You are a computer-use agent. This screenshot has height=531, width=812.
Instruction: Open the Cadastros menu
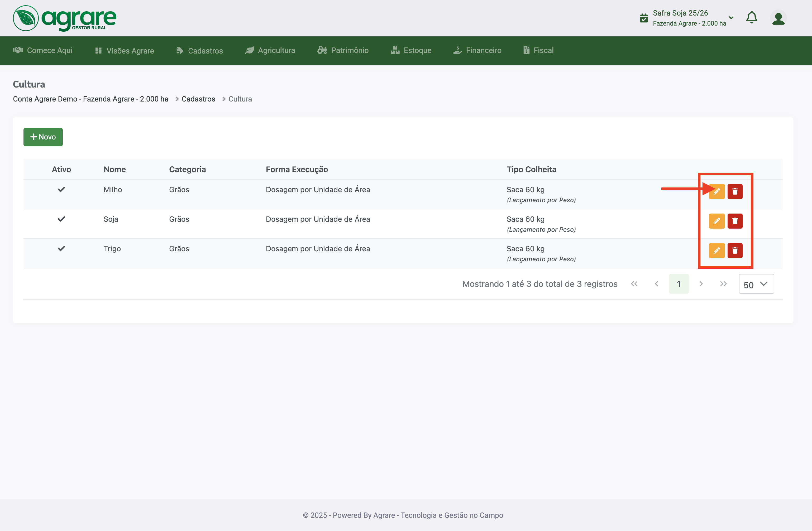pyautogui.click(x=200, y=51)
